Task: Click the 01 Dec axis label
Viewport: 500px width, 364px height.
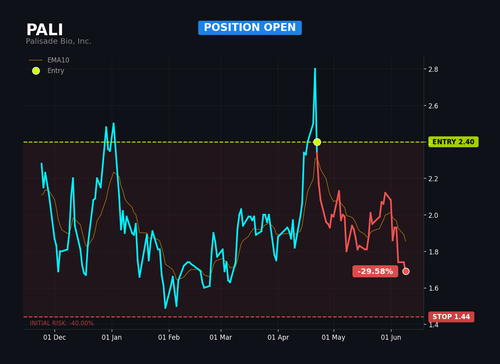Action: 54,337
